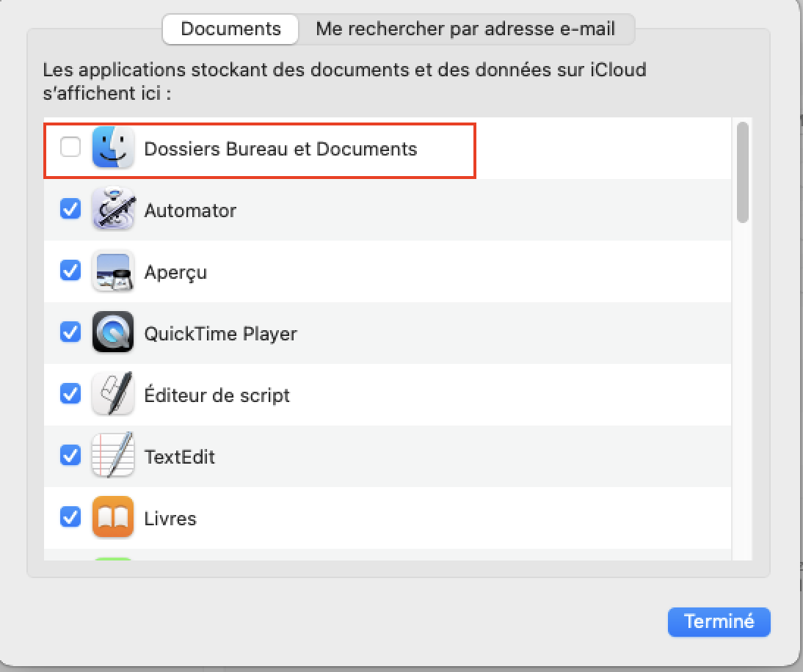This screenshot has height=672, width=803.
Task: Enable Dossiers Bureau et Documents checkbox
Action: pyautogui.click(x=70, y=147)
